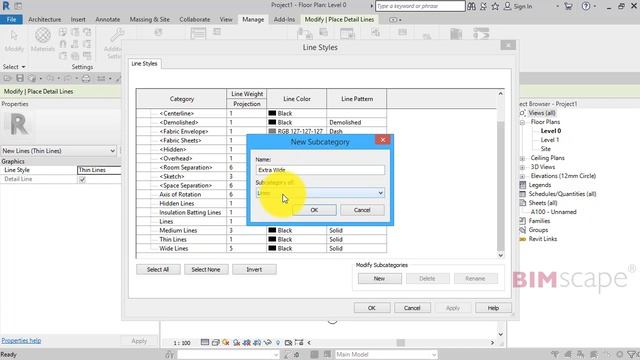Screen dimensions: 640x360
Task: Click the Help button in Line Styles dialog
Action: pyautogui.click(x=493, y=308)
